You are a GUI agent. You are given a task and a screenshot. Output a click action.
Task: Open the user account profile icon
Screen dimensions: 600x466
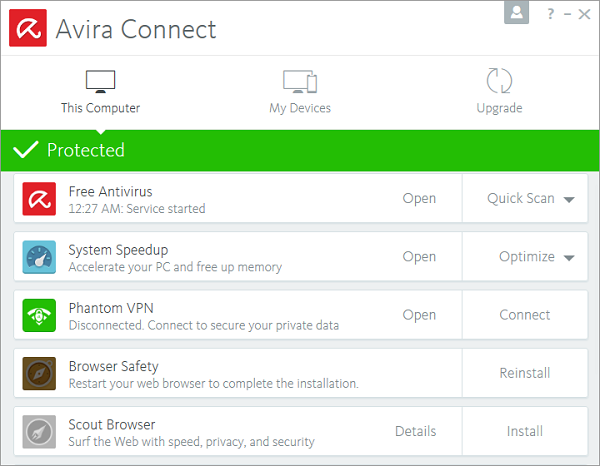(x=516, y=12)
